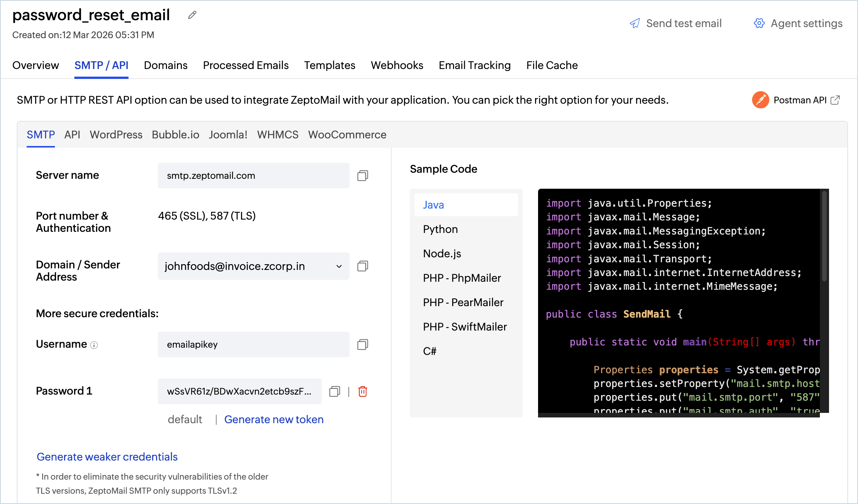
Task: Click the Send test email button
Action: [x=675, y=23]
